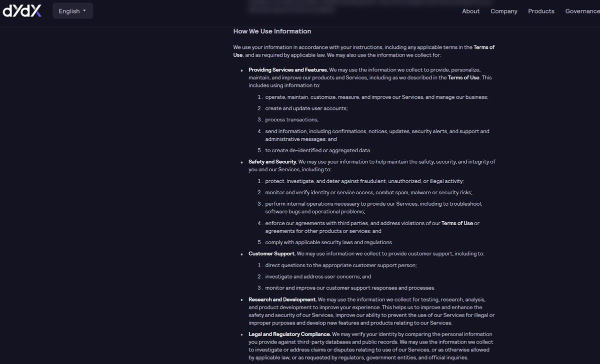Click 'to create de-identified or aggregated data.' line
This screenshot has height=364, width=600.
318,150
